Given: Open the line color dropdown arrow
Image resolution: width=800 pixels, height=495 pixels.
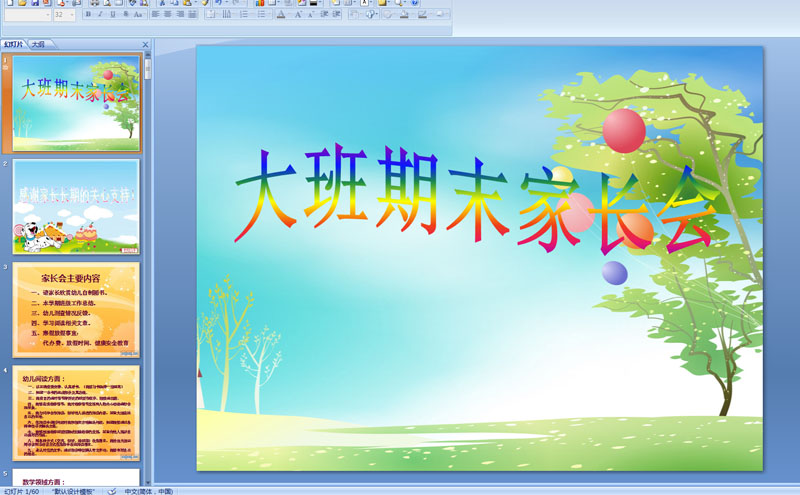Looking at the screenshot, I should point(429,14).
